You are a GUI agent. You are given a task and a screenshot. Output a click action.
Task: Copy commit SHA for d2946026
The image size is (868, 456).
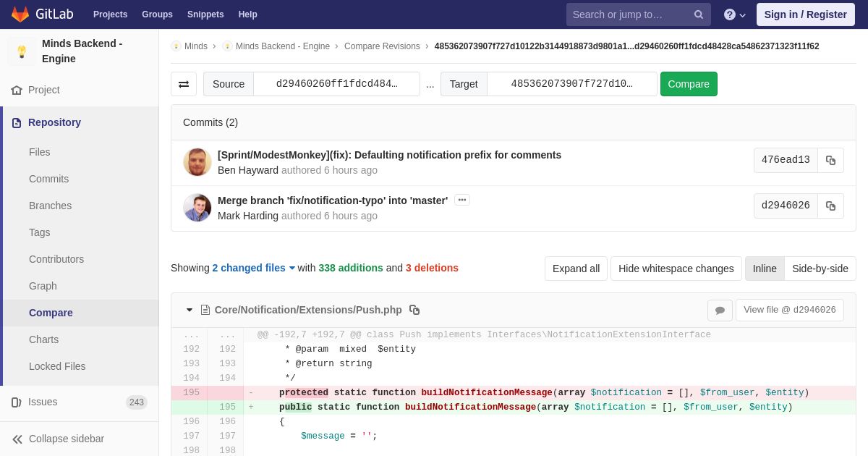click(x=830, y=206)
